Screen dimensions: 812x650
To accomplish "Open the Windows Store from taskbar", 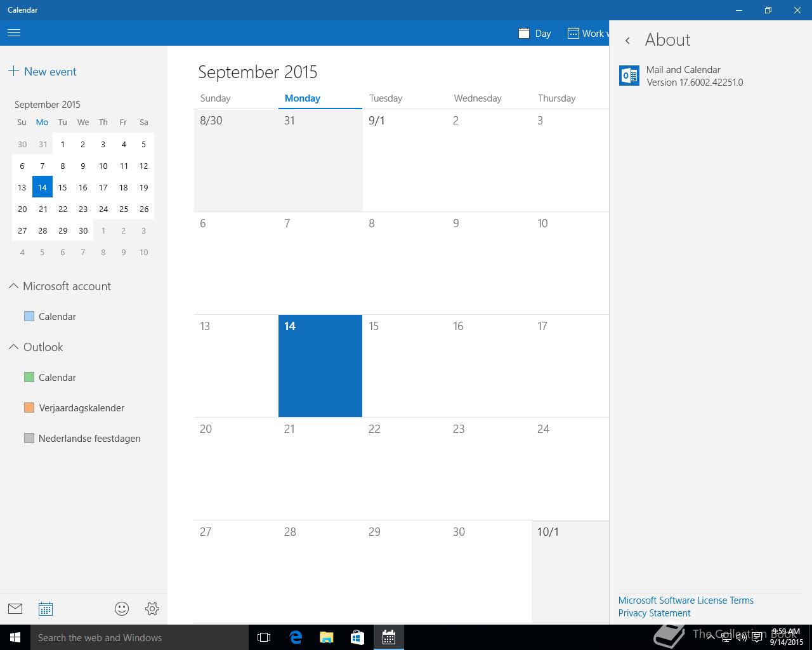I will pos(357,637).
